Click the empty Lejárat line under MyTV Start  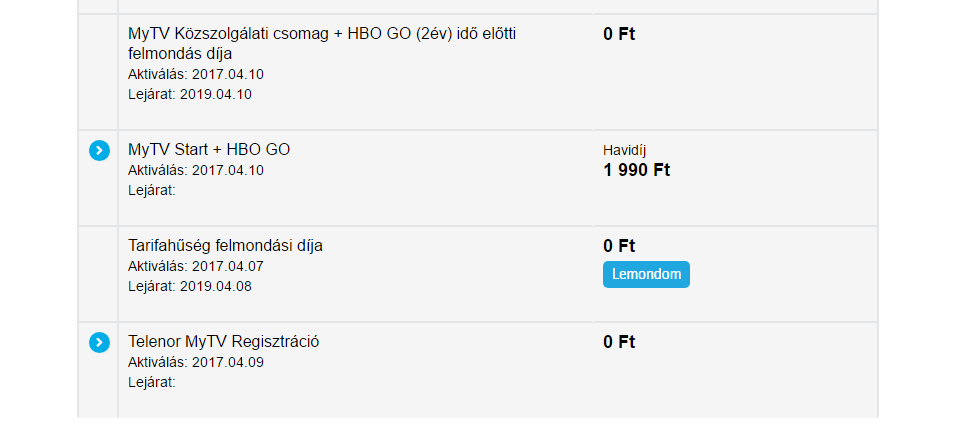coord(152,190)
